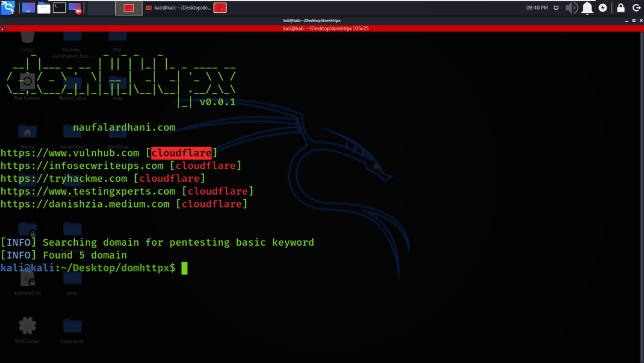This screenshot has height=363, width=644.
Task: Click the https://infosecwriteups.com URL
Action: pyautogui.click(x=82, y=166)
